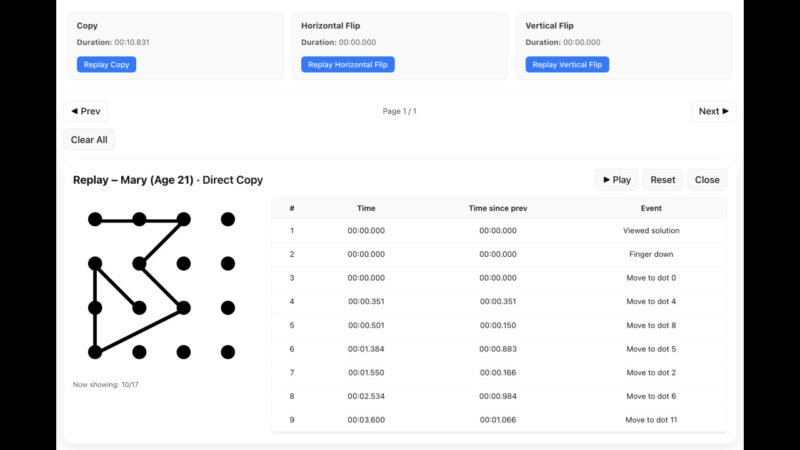
Task: Click the Clear All button
Action: point(89,140)
